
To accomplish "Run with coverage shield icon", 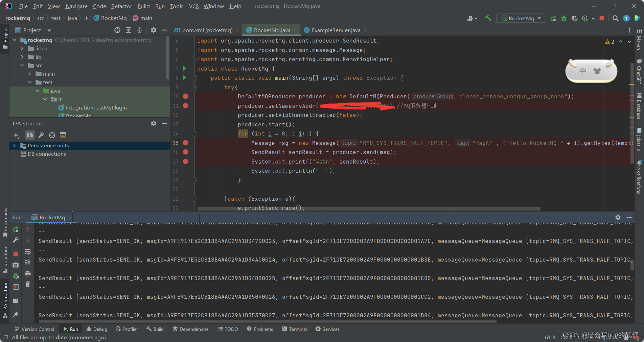I will click(x=575, y=18).
